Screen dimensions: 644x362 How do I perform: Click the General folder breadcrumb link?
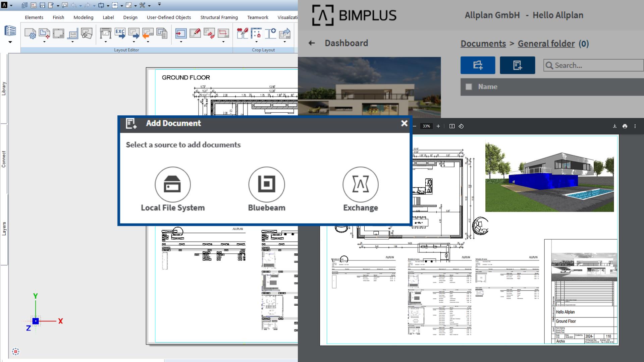tap(546, 44)
